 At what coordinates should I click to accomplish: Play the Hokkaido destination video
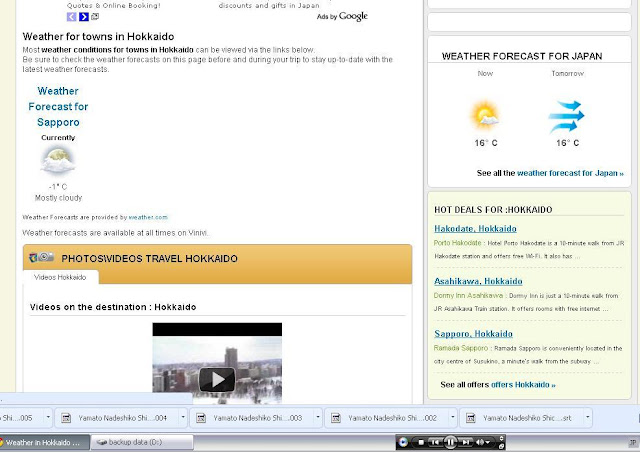coord(217,380)
